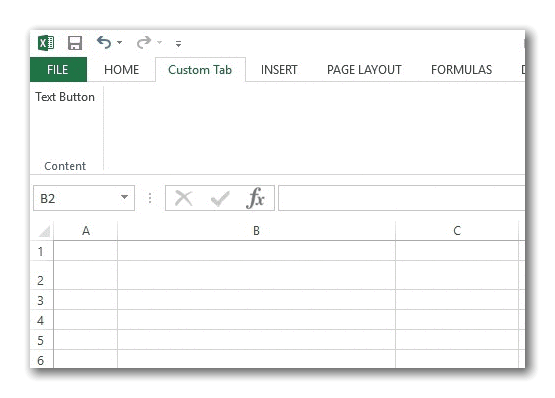Open the redo history dropdown arrow
This screenshot has width=555, height=398.
tap(160, 42)
